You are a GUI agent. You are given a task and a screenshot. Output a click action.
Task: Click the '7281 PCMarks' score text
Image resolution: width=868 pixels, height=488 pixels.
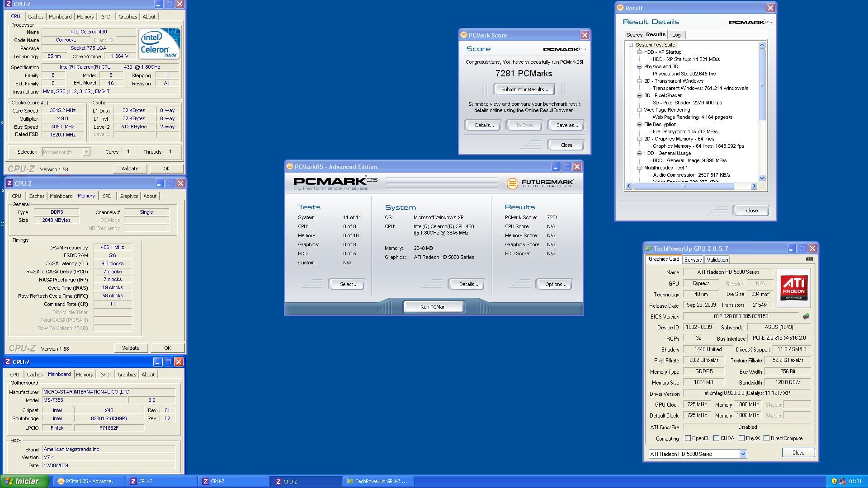point(524,73)
